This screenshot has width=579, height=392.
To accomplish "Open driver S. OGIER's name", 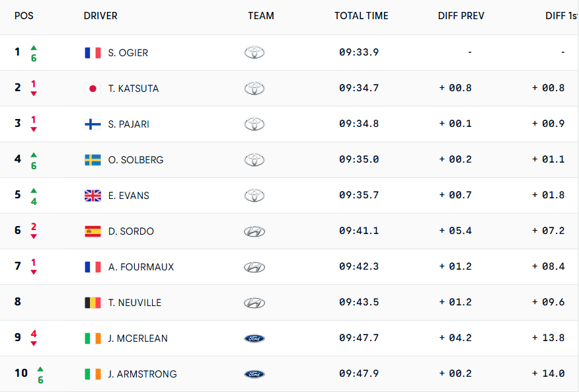I will 128,53.
